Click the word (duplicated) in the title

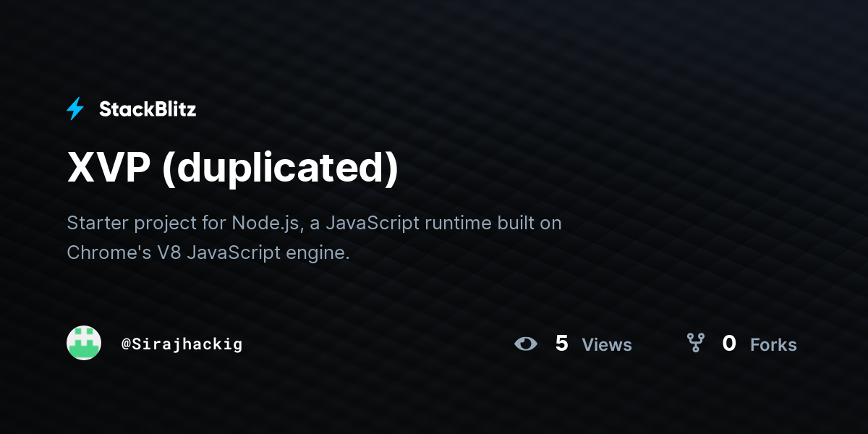[281, 169]
